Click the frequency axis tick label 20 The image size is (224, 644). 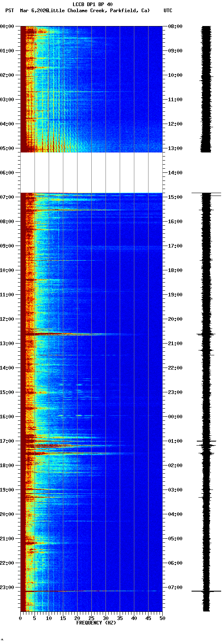(x=77, y=618)
